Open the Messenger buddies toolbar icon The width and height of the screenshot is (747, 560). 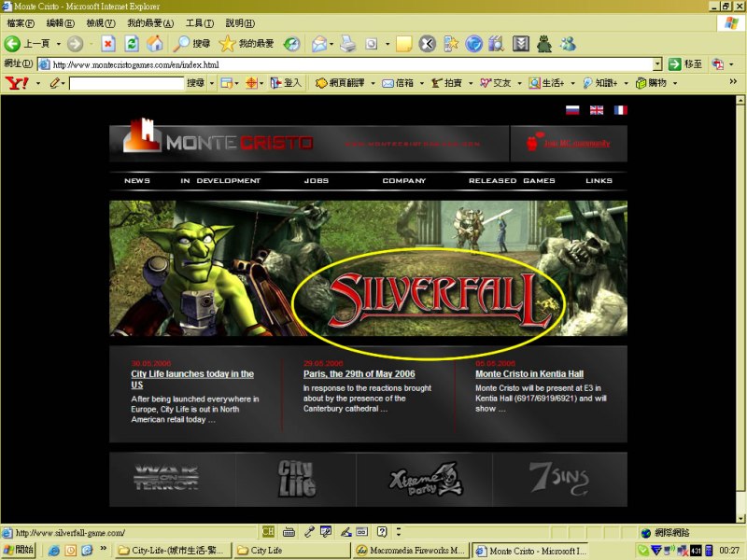(568, 44)
